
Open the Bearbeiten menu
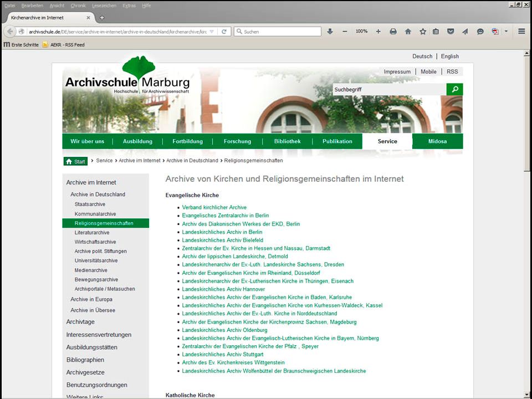(32, 6)
